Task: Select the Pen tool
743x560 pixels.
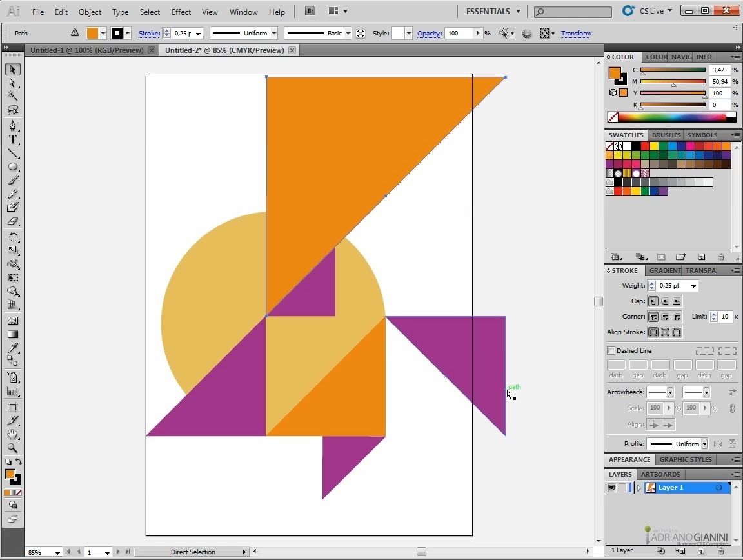Action: (13, 126)
